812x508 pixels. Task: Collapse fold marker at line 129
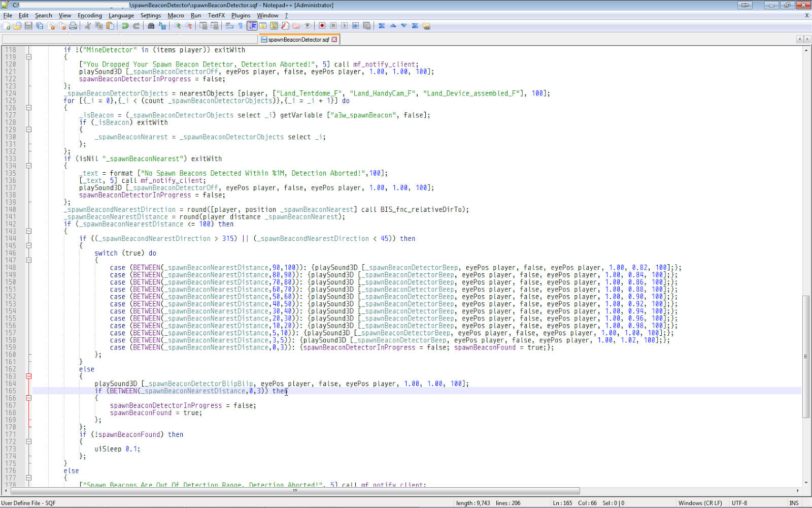click(x=29, y=130)
